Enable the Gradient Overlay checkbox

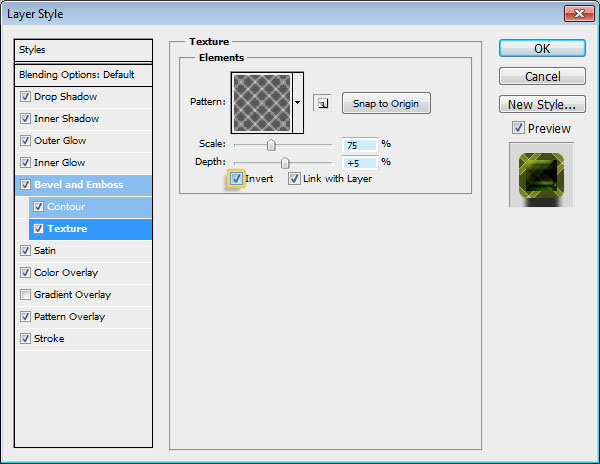pyautogui.click(x=25, y=295)
